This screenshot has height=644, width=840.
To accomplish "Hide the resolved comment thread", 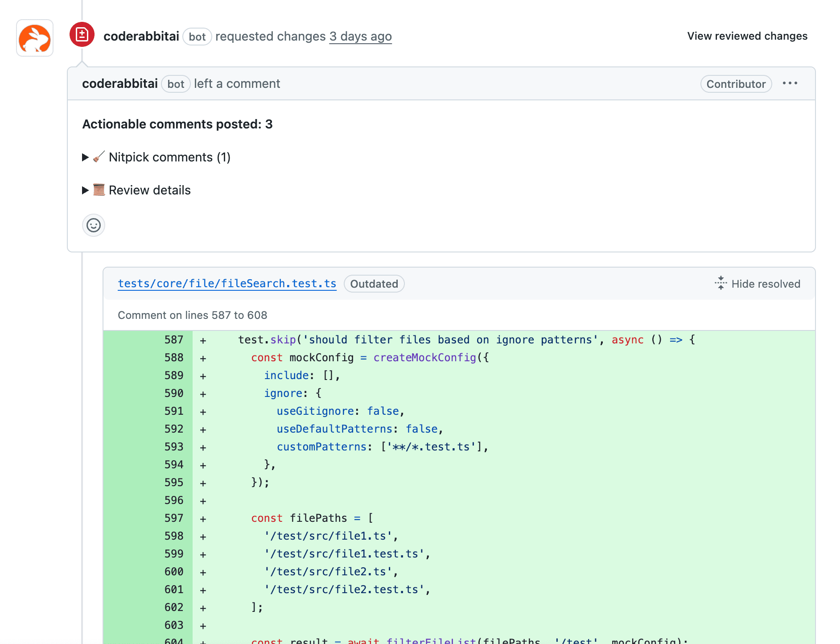I will [766, 284].
